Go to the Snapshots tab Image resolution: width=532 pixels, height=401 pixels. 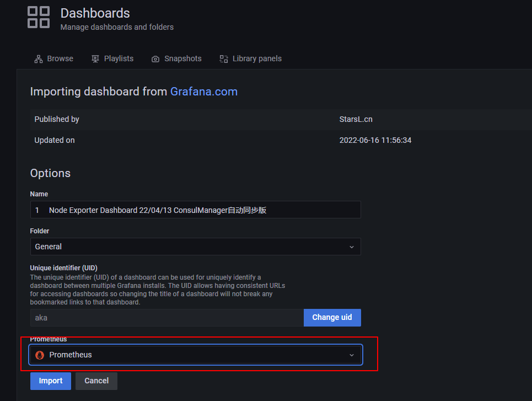click(x=176, y=58)
